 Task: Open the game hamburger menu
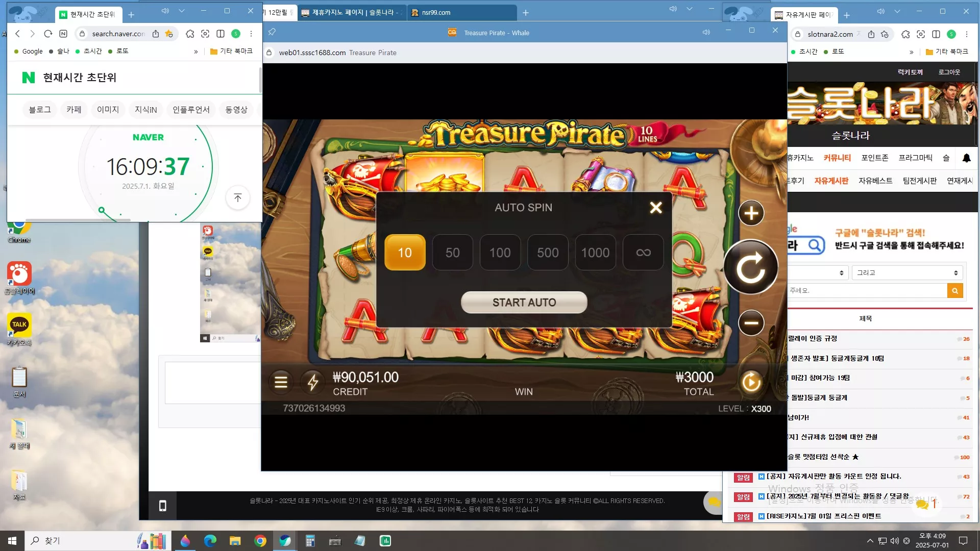click(x=281, y=382)
